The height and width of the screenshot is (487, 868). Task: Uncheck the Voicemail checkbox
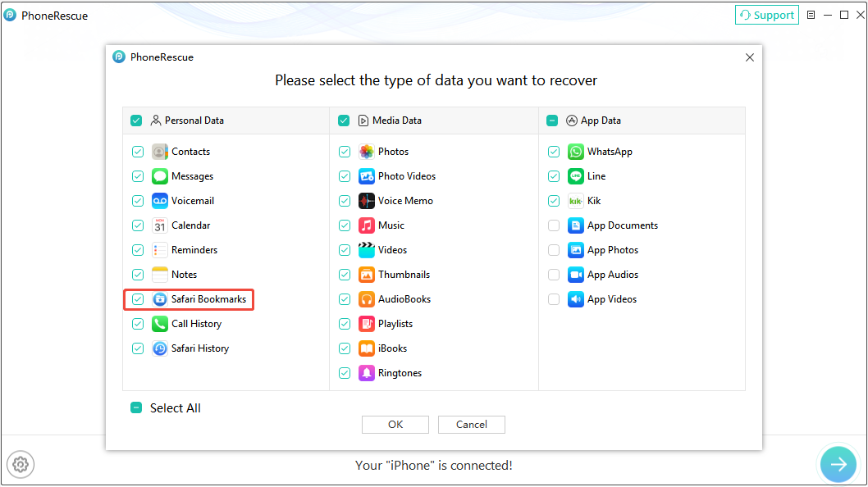138,201
